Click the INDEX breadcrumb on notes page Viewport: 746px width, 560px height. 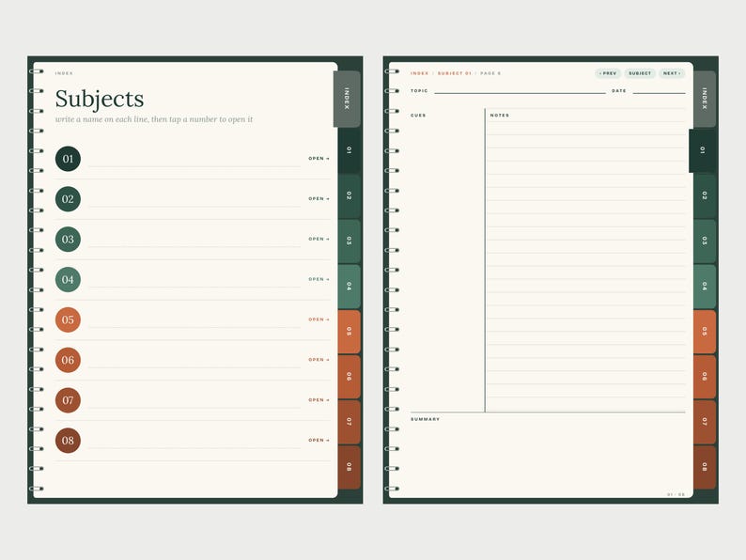[419, 73]
